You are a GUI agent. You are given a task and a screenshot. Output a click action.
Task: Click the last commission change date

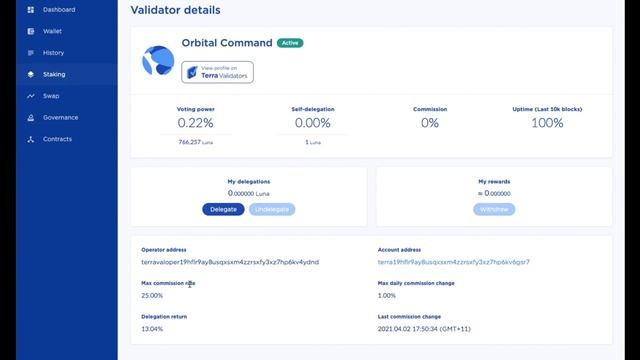pyautogui.click(x=424, y=329)
